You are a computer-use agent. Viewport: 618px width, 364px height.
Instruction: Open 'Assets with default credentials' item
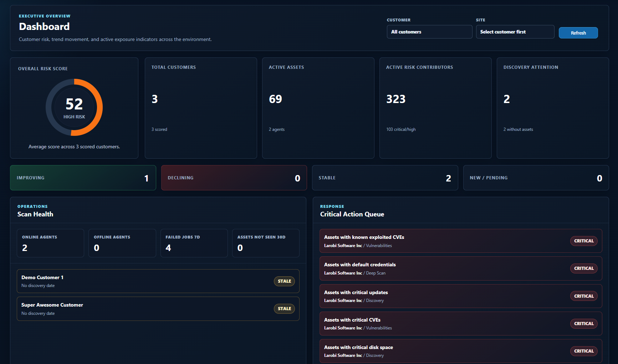point(461,268)
